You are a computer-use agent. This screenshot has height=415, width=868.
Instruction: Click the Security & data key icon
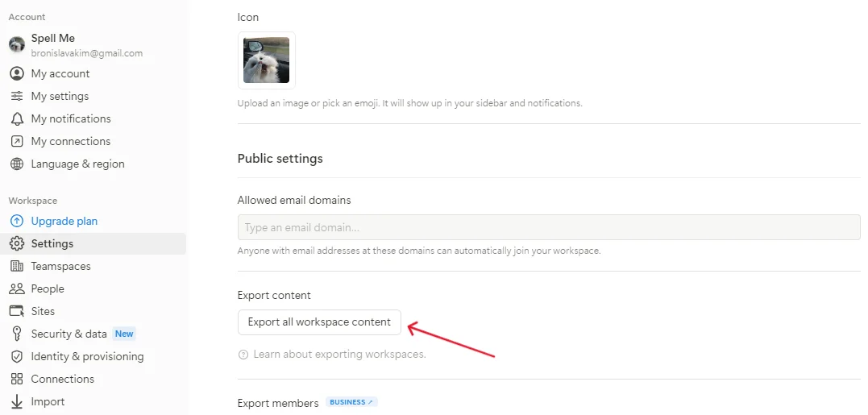(16, 334)
